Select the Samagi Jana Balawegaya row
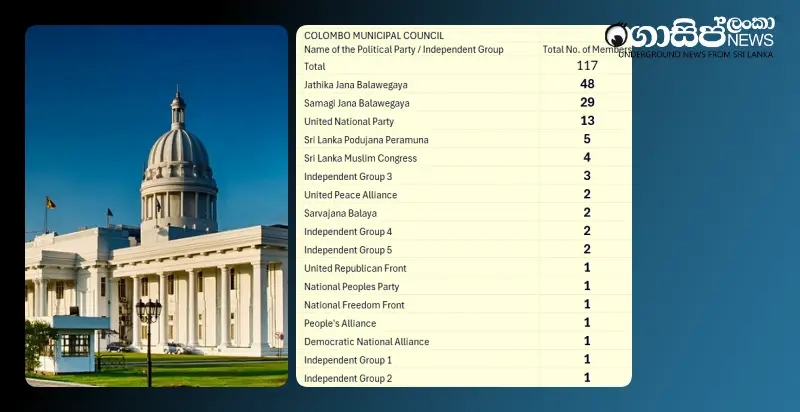This screenshot has height=412, width=800. pos(357,103)
